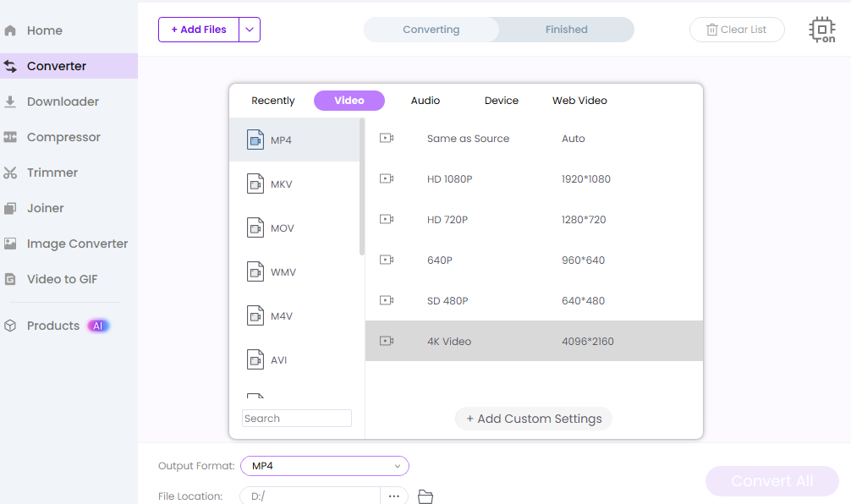This screenshot has height=504, width=851.
Task: Click the file location three-dots button
Action: click(394, 496)
